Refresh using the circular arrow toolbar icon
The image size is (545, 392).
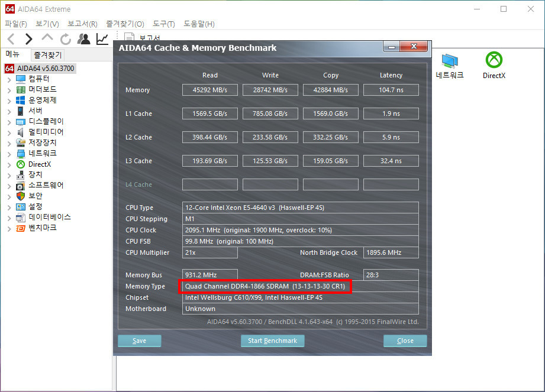click(x=65, y=39)
